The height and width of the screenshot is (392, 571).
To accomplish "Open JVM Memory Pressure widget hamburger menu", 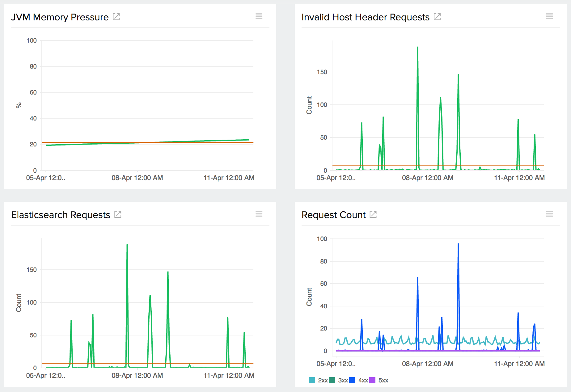I will (x=259, y=16).
